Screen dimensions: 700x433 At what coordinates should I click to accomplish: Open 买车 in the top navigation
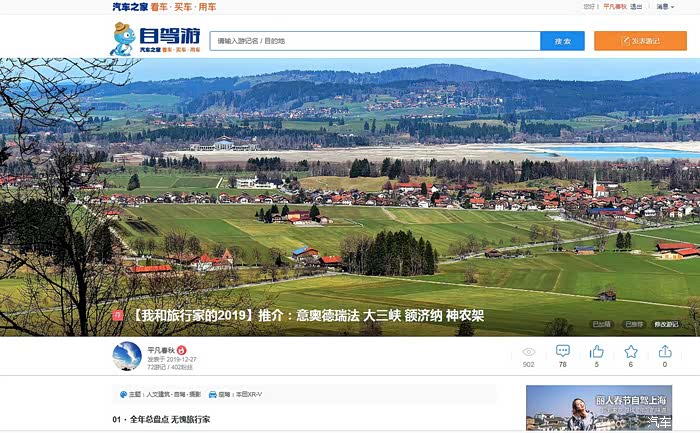(x=183, y=7)
